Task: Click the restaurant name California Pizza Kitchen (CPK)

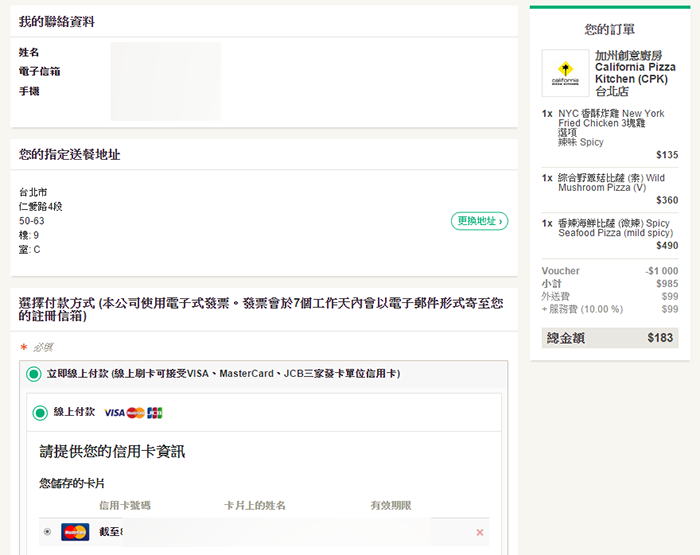Action: [x=635, y=73]
